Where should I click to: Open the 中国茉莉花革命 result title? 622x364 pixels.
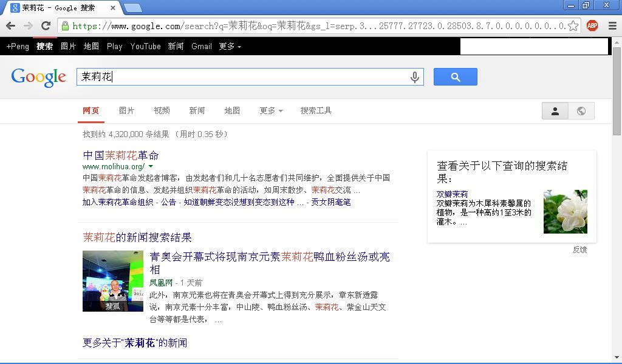click(x=121, y=155)
